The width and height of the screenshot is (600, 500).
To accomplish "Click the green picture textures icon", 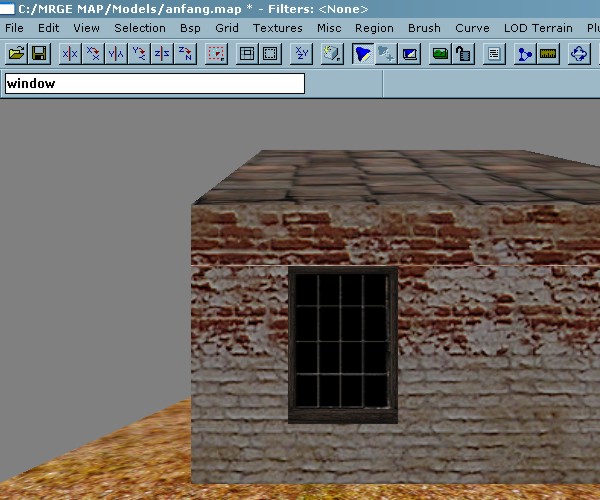I will [x=440, y=54].
